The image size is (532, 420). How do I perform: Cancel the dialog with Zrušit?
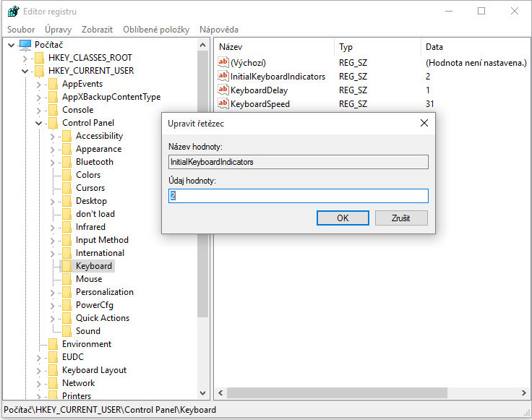(x=401, y=218)
